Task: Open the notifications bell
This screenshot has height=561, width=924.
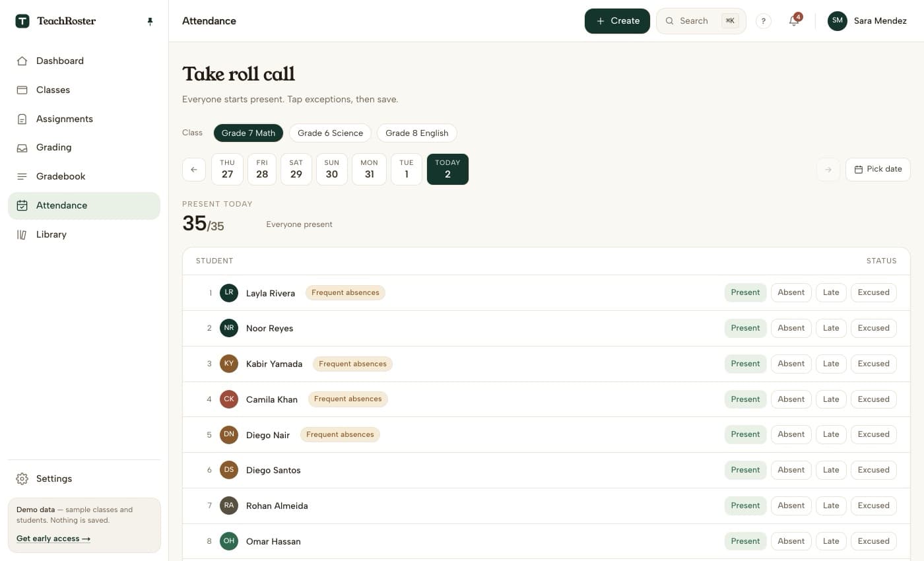Action: [794, 21]
